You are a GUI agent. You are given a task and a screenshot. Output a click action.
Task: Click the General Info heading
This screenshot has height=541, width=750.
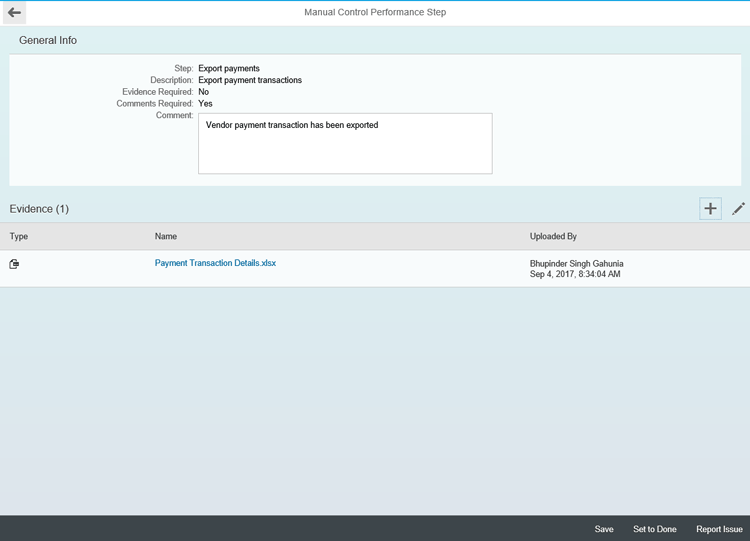48,40
